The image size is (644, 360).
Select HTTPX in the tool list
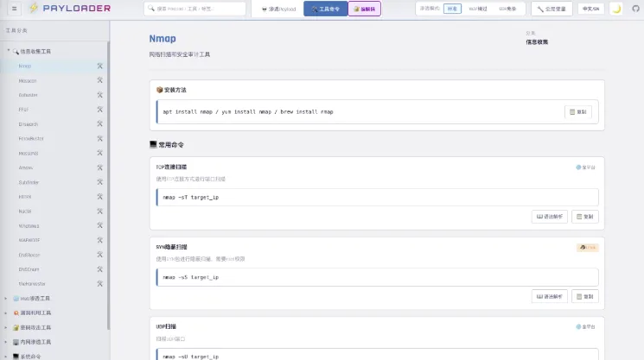tap(54, 197)
